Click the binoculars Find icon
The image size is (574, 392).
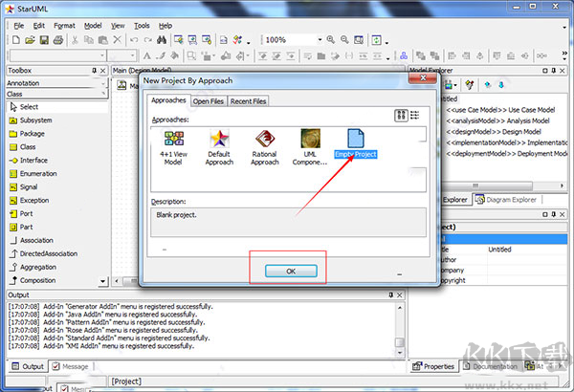163,40
